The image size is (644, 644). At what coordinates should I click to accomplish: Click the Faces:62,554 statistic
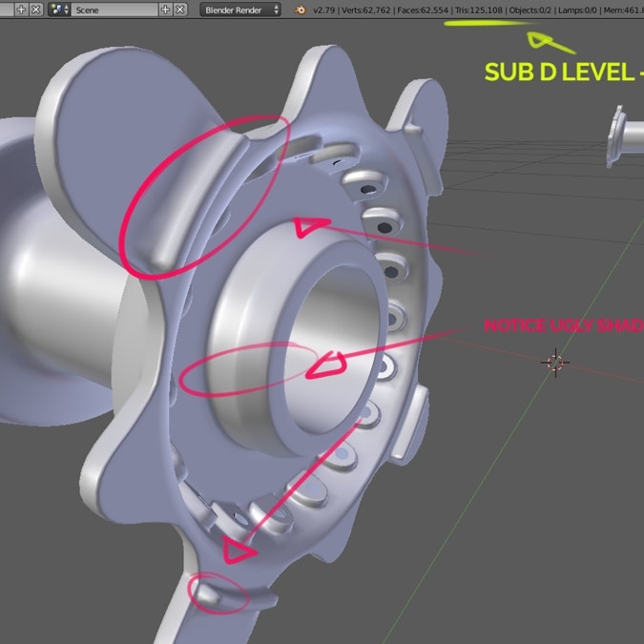tap(423, 10)
